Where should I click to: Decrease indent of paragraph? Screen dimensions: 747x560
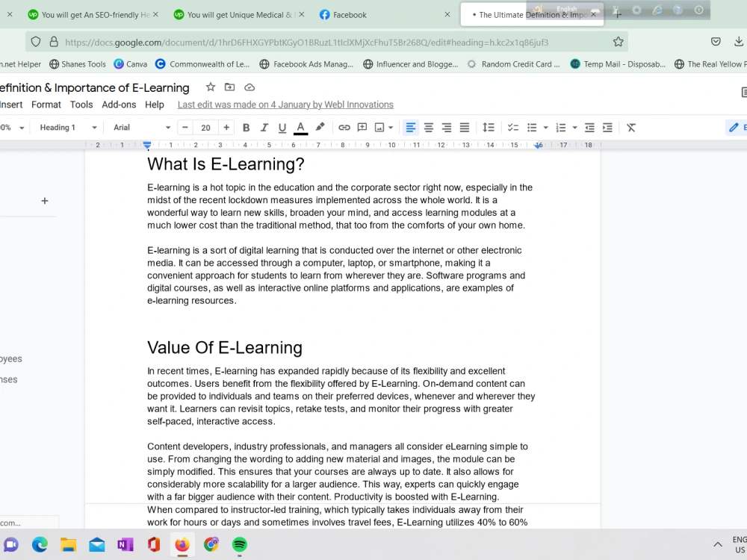589,128
